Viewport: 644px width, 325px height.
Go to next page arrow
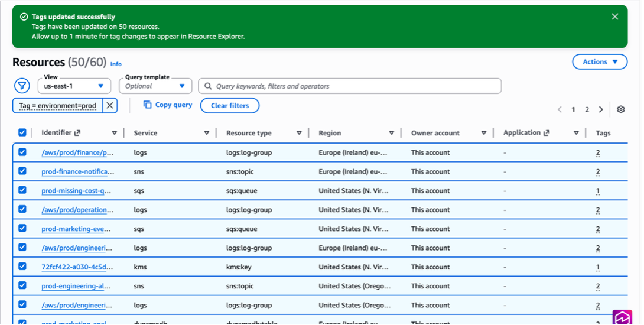(x=601, y=109)
